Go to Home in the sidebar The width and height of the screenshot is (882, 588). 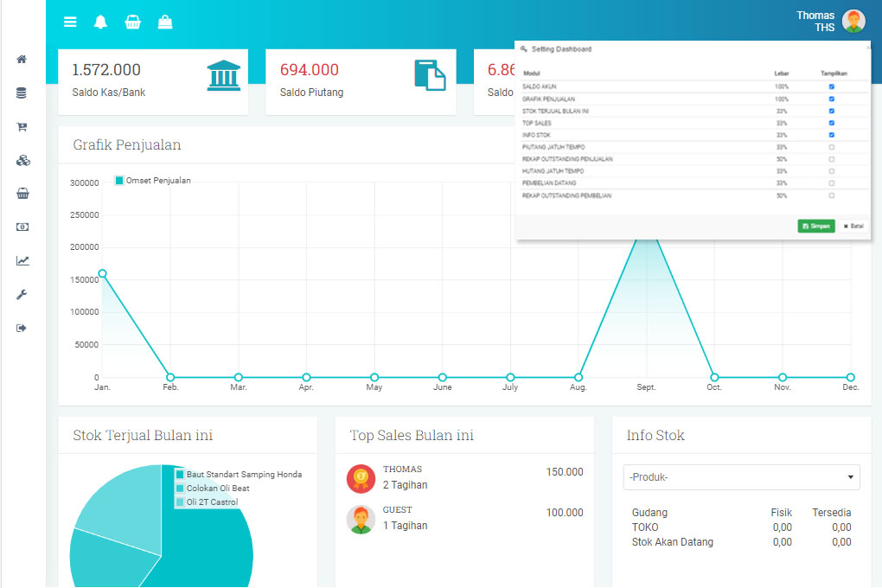tap(22, 59)
